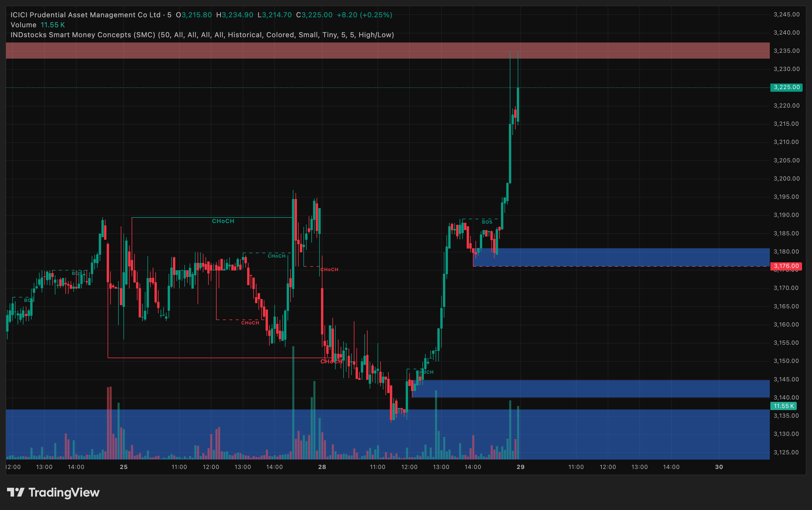Click the Close value 3,225.00 in header
This screenshot has height=510, width=812.
pos(317,15)
